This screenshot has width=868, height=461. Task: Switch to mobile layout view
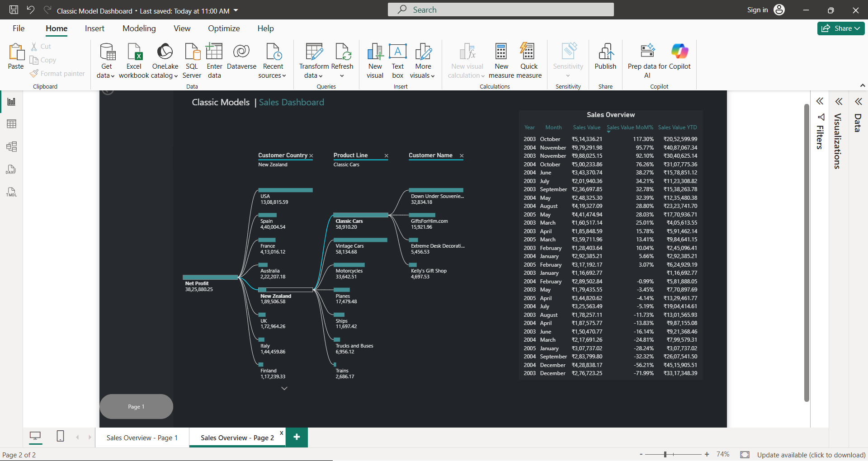[x=60, y=437]
